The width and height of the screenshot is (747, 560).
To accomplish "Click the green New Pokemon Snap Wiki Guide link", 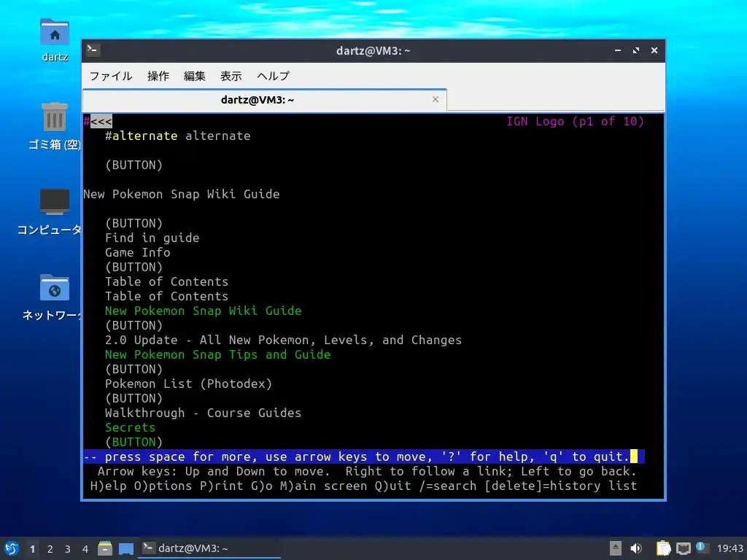I will tap(204, 311).
